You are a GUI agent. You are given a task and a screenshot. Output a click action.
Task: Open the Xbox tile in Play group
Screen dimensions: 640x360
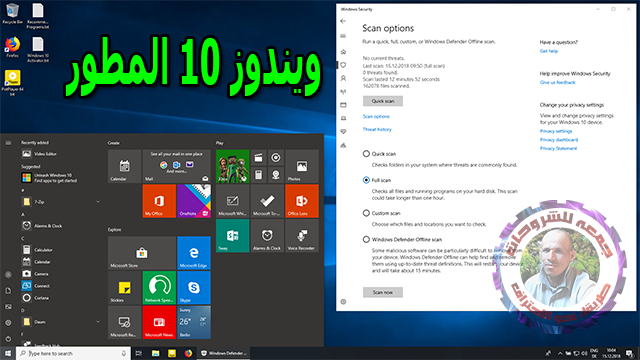[233, 166]
